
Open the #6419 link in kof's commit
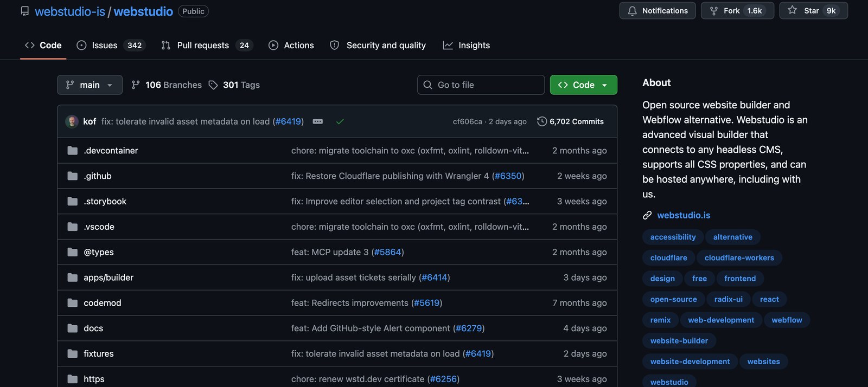click(288, 121)
